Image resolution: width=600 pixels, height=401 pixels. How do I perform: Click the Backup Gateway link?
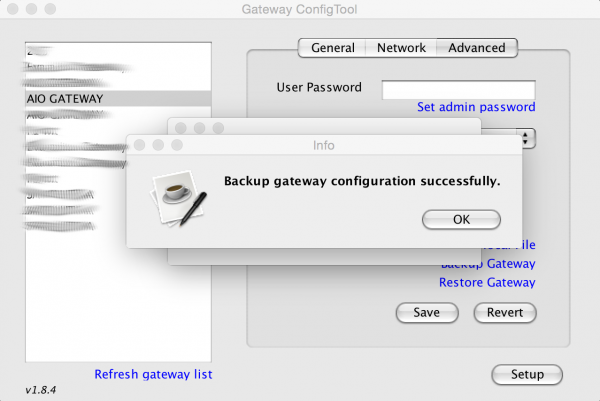488,264
